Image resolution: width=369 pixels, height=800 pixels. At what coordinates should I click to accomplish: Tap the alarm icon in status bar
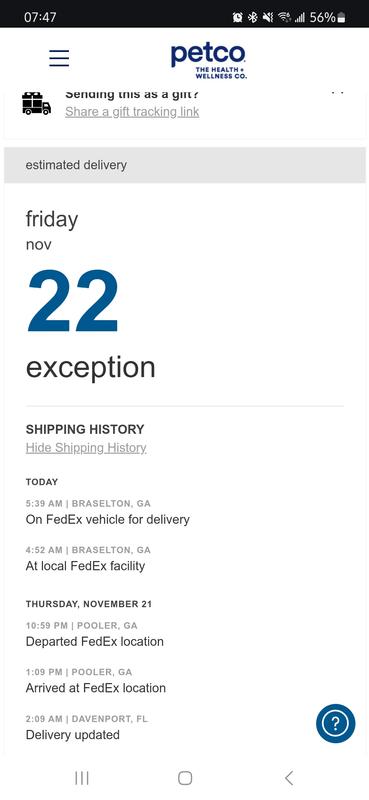point(237,17)
